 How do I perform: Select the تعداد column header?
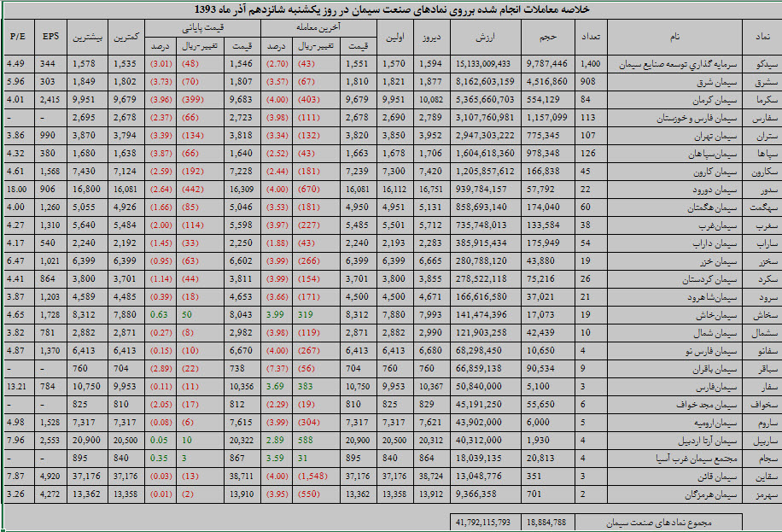(x=591, y=37)
